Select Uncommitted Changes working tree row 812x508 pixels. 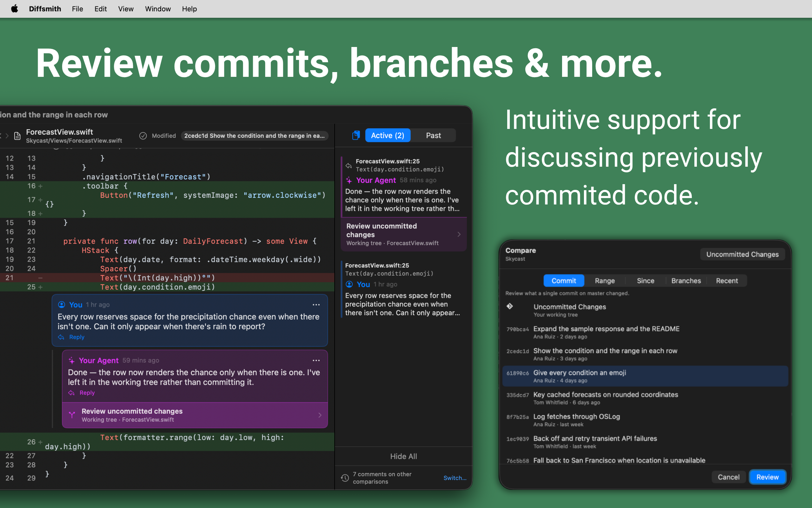(x=645, y=311)
